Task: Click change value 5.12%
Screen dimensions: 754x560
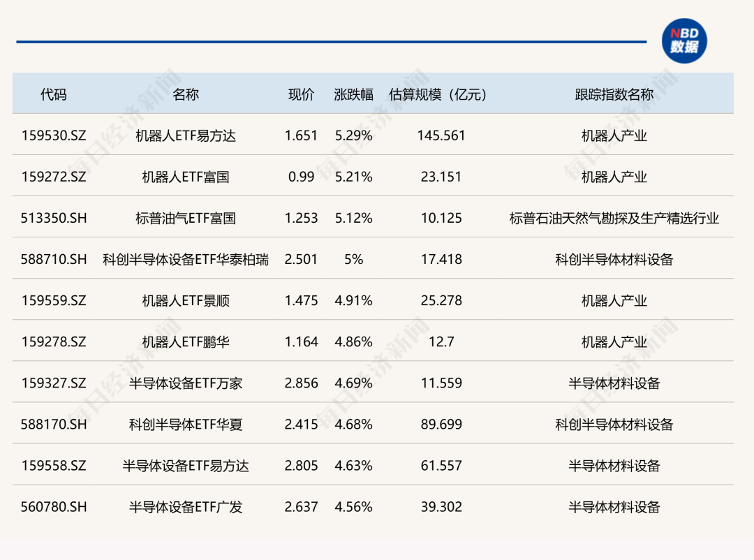Action: pos(353,219)
